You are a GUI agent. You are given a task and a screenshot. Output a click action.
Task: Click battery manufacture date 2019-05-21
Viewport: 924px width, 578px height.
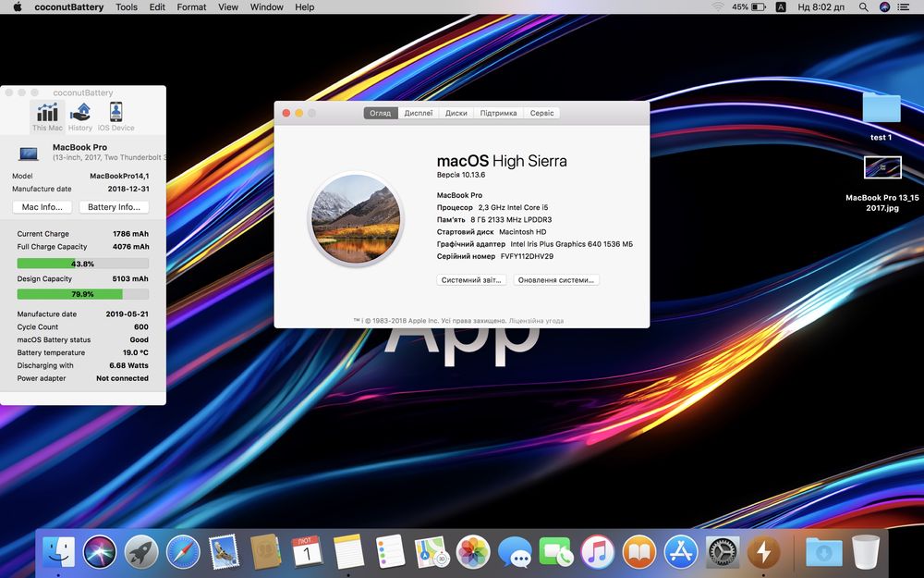127,314
